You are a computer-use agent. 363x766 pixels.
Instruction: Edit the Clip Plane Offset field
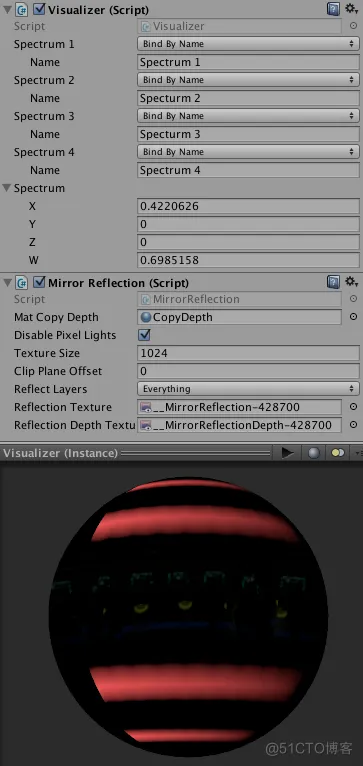tap(248, 371)
